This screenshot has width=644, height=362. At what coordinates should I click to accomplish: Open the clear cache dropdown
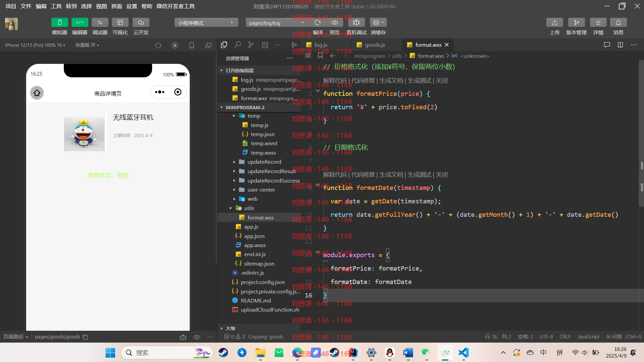coord(378,23)
